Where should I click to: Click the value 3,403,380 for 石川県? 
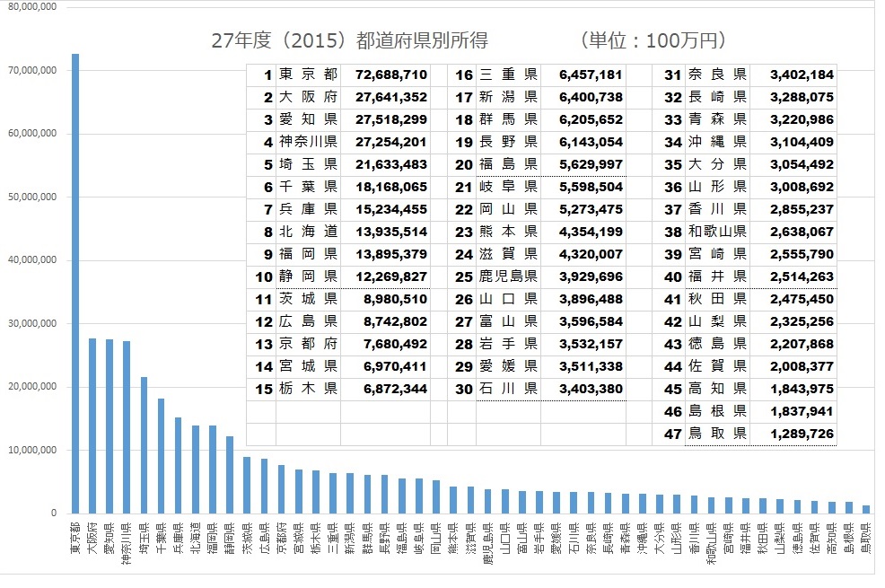591,389
